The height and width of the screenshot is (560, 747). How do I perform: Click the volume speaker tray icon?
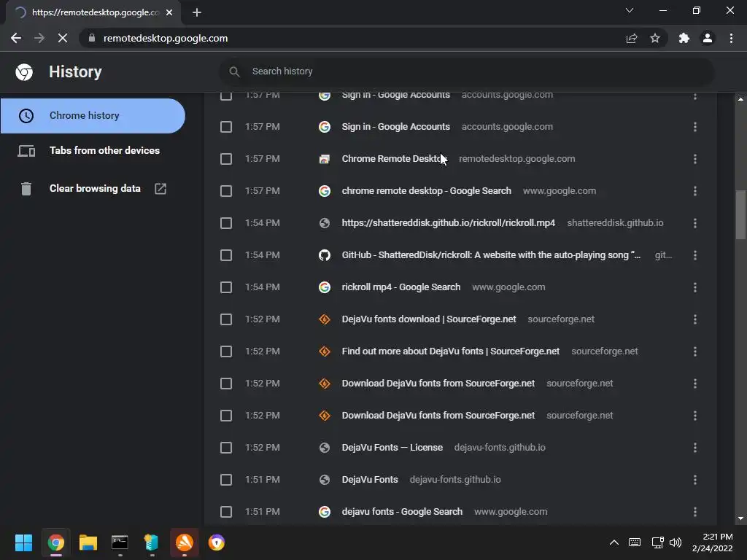tap(676, 542)
